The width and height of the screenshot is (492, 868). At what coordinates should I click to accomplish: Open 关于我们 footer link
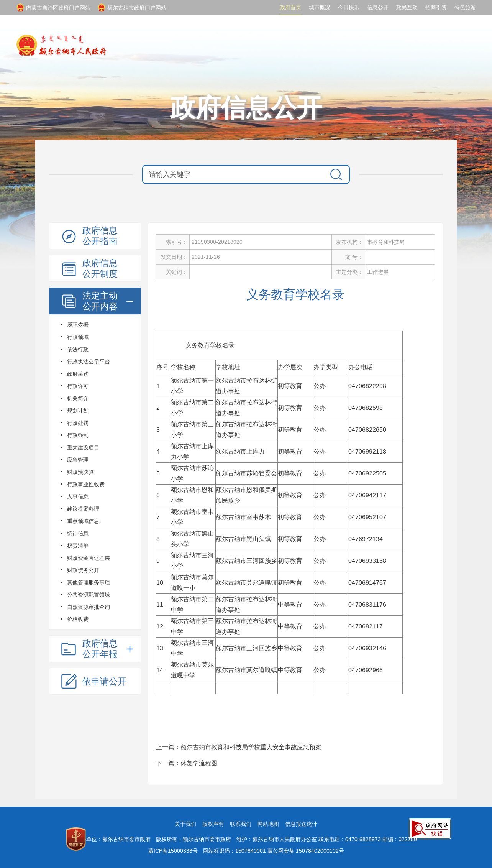click(x=185, y=824)
